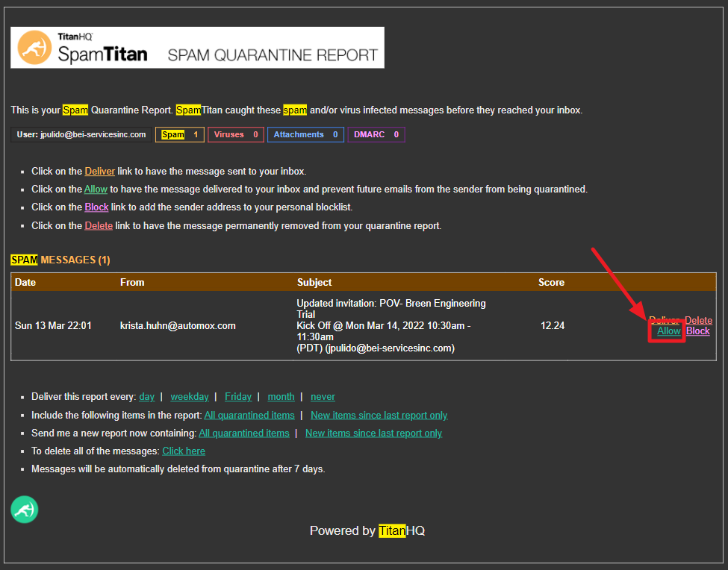Set report delivery to every weekday

190,397
